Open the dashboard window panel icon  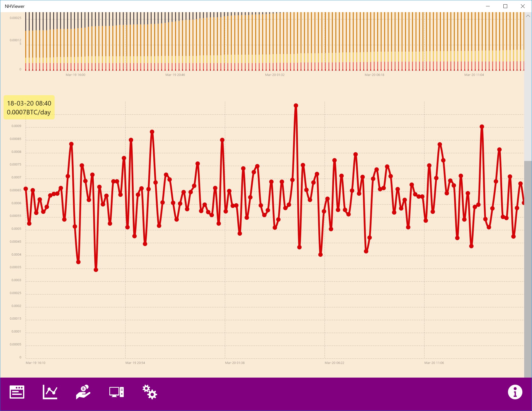(x=17, y=392)
